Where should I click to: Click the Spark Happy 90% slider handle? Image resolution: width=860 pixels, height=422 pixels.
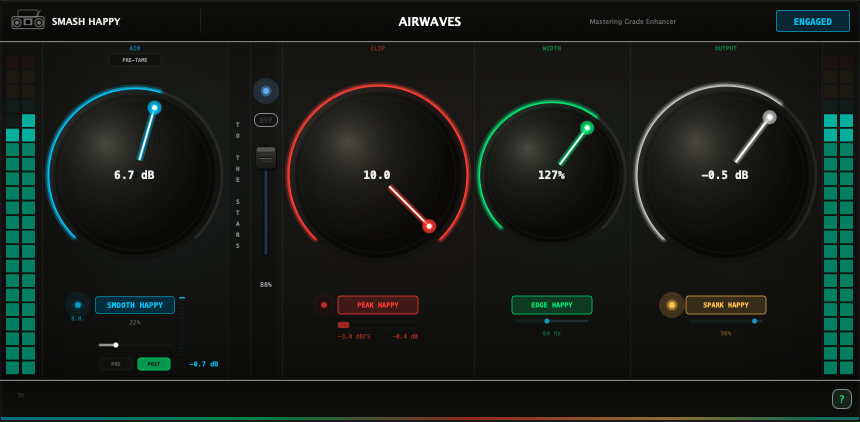pyautogui.click(x=755, y=321)
